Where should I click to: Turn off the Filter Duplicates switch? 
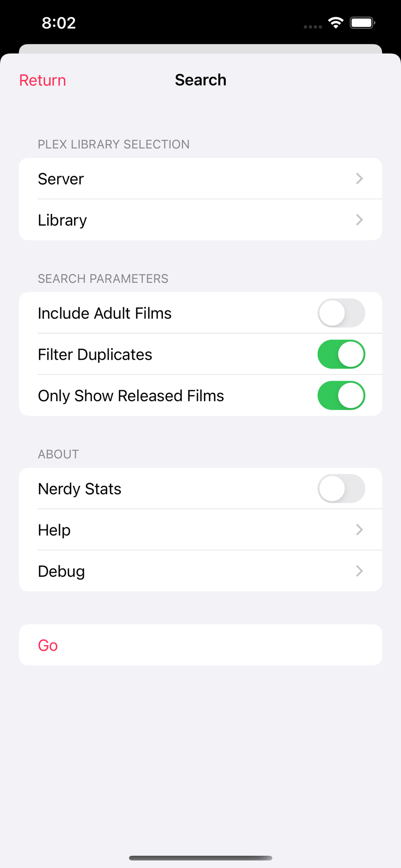click(341, 354)
